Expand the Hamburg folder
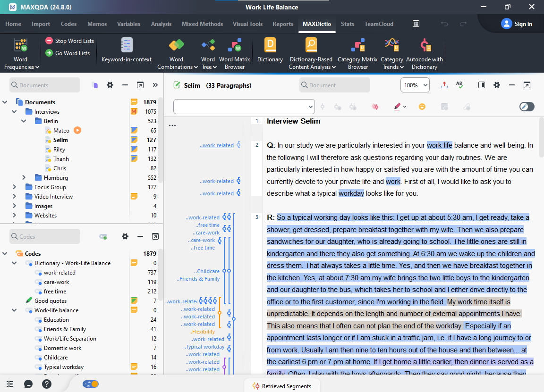Image resolution: width=544 pixels, height=392 pixels. 24,177
